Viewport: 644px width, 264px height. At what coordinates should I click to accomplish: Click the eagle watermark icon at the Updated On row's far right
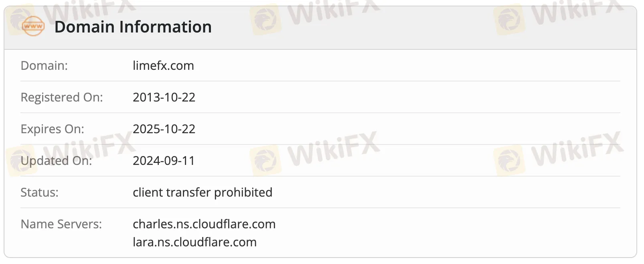tap(509, 161)
